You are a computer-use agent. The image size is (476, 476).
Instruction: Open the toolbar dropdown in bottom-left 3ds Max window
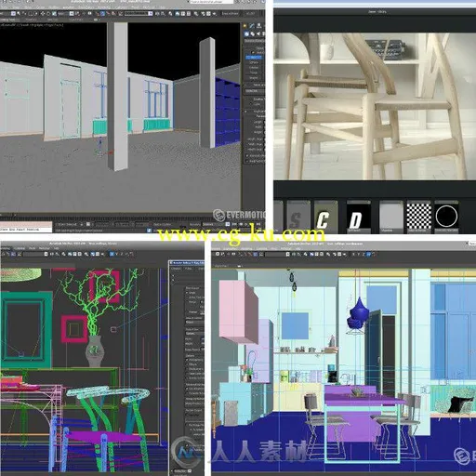point(35,254)
